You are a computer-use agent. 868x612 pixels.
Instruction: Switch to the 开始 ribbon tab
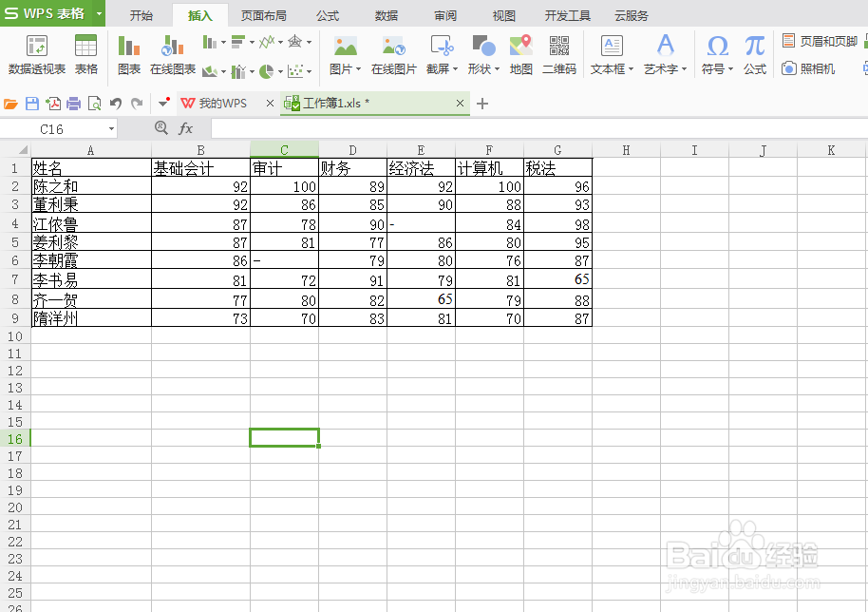coord(141,15)
